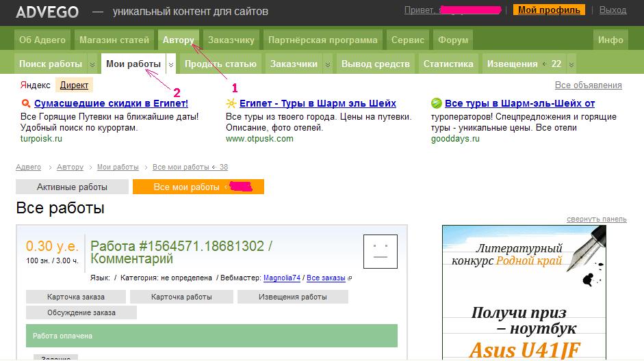Select Мои работы submenu item
Screen dimensions: 644x361
pos(133,64)
